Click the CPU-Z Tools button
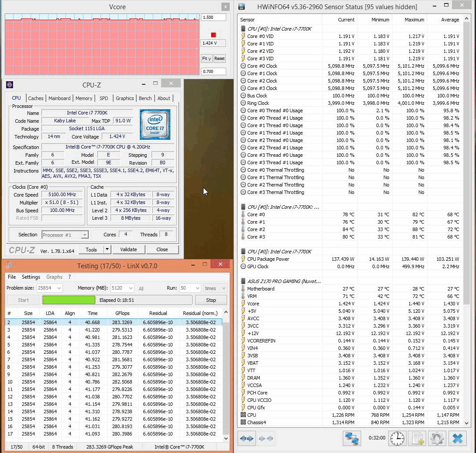476x453 pixels. pyautogui.click(x=91, y=249)
